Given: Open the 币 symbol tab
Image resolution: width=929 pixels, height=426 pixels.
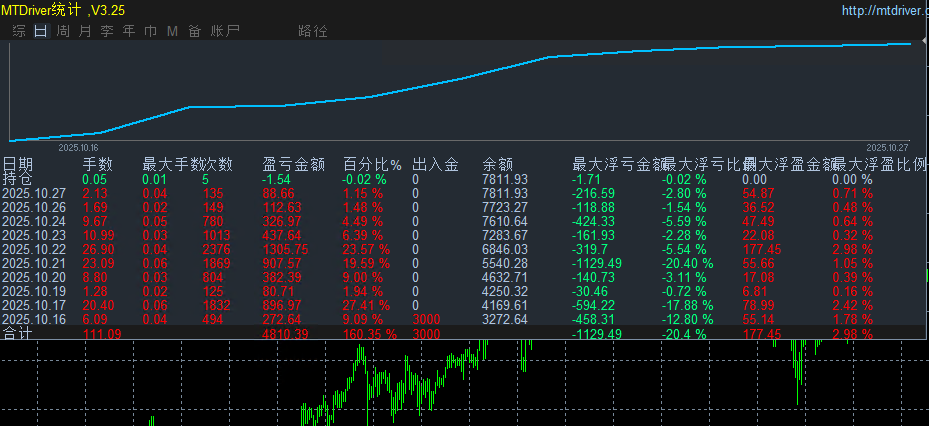Looking at the screenshot, I should [x=151, y=31].
